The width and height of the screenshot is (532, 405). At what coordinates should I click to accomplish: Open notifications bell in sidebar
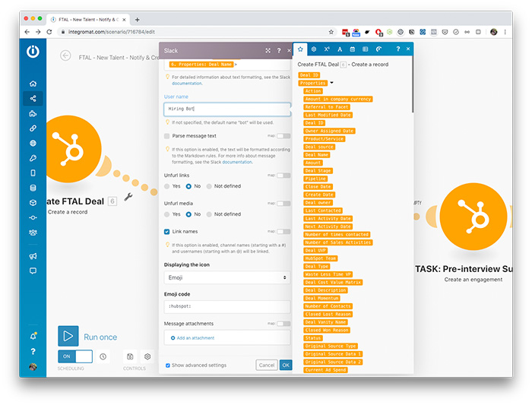pyautogui.click(x=33, y=336)
